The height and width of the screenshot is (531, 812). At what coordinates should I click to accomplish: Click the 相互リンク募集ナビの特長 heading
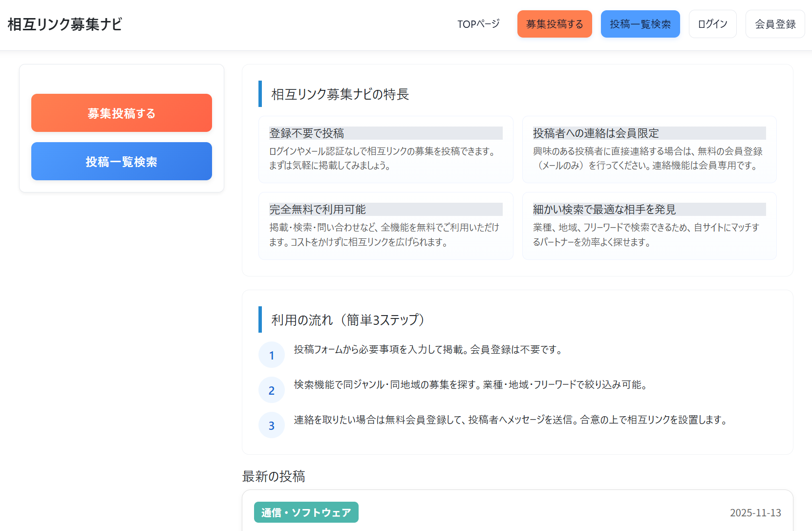(341, 95)
